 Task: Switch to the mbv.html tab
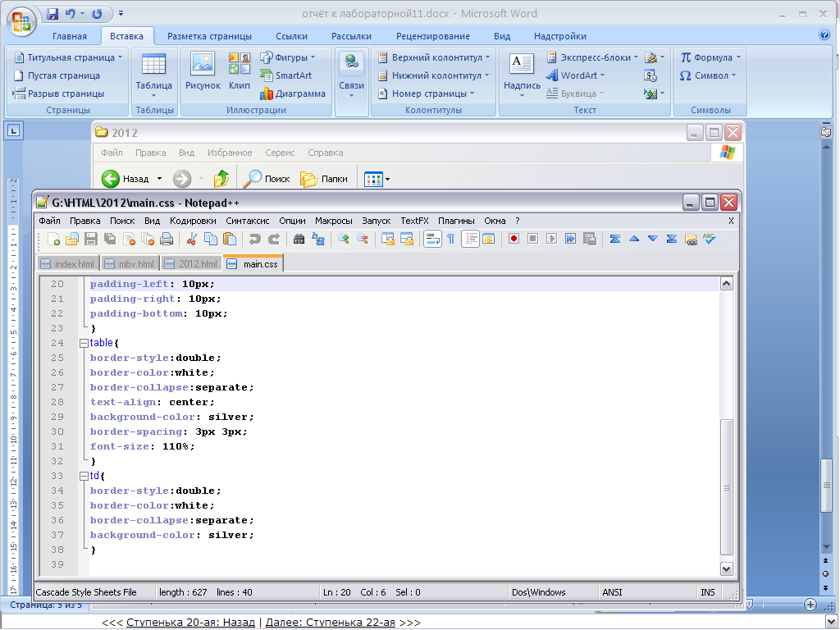pos(130,264)
